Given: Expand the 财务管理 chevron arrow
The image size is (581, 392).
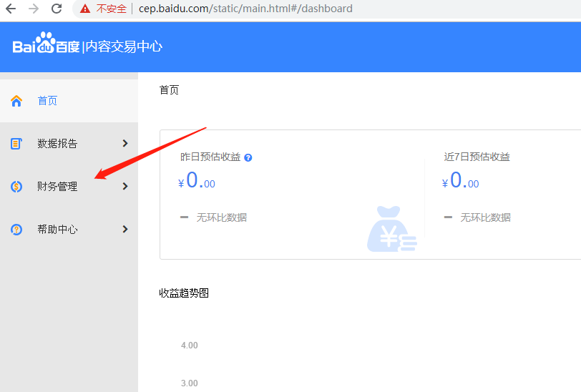Looking at the screenshot, I should point(125,187).
